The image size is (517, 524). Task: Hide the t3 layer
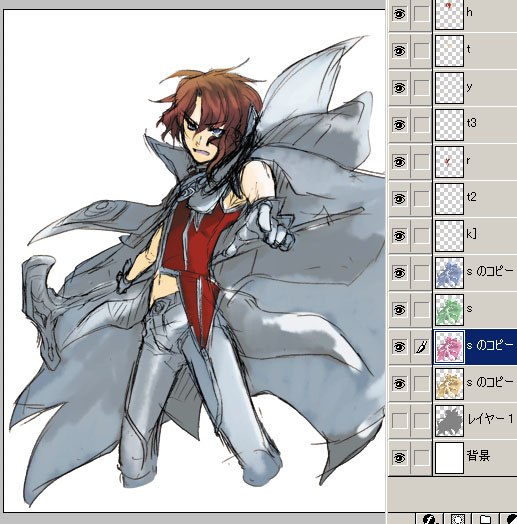[x=399, y=125]
